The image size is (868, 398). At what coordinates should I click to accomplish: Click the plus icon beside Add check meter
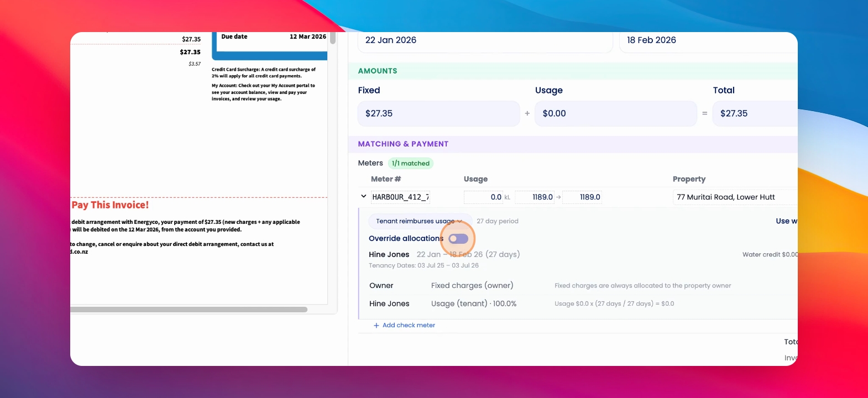[x=377, y=326]
